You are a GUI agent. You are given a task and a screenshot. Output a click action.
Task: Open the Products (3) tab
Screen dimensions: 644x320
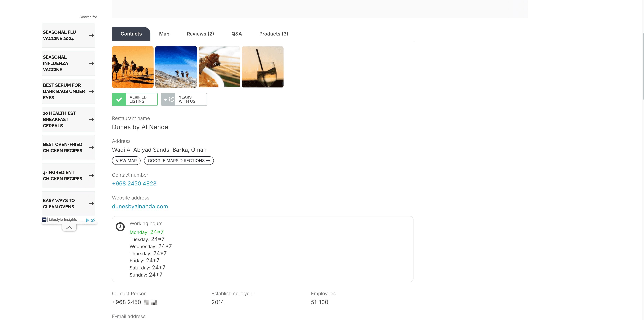[x=273, y=34]
